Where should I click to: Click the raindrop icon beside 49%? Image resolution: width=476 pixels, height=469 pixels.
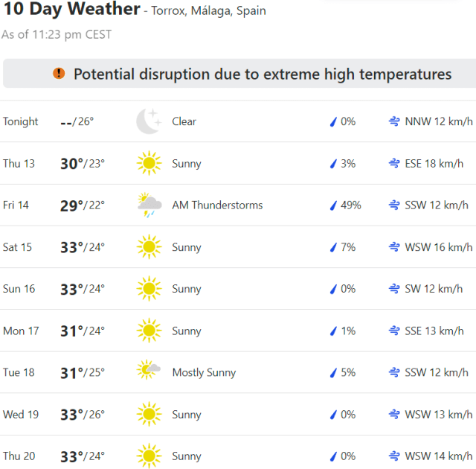334,205
